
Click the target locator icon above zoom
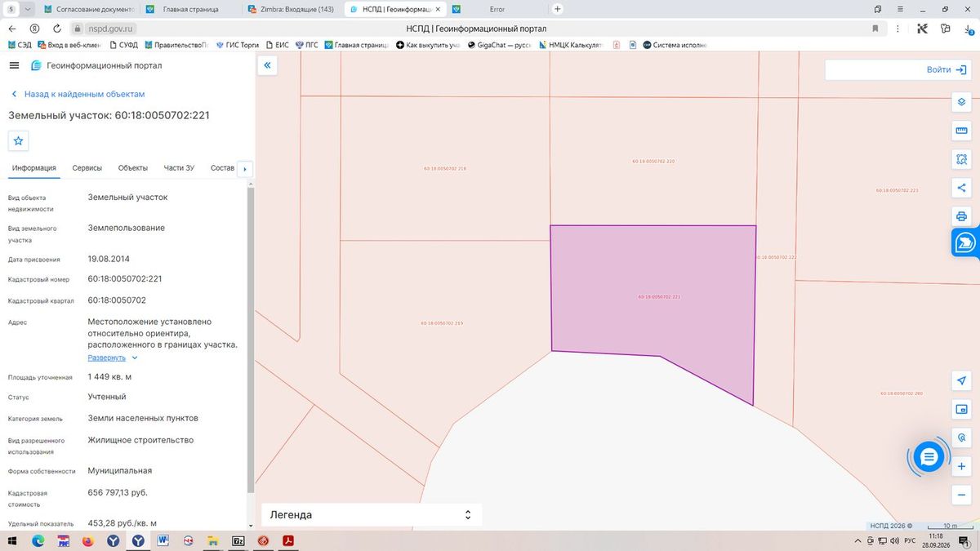coord(961,438)
